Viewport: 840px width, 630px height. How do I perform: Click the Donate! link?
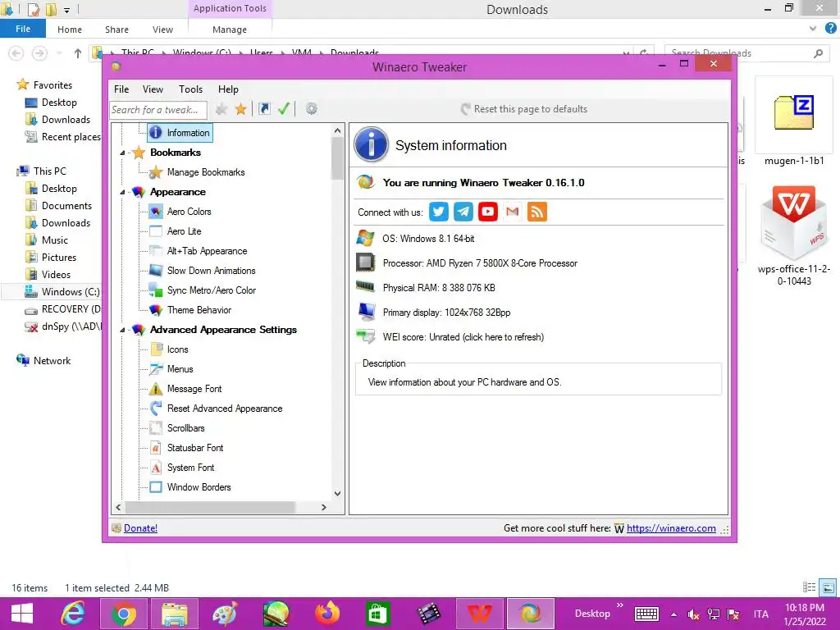pyautogui.click(x=140, y=528)
